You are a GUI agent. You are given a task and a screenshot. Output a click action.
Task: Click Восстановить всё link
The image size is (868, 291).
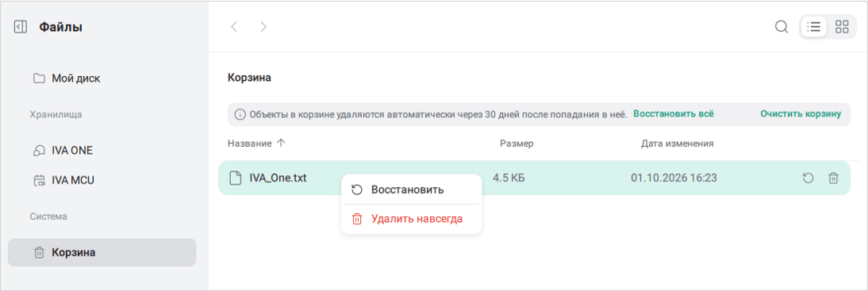[674, 114]
